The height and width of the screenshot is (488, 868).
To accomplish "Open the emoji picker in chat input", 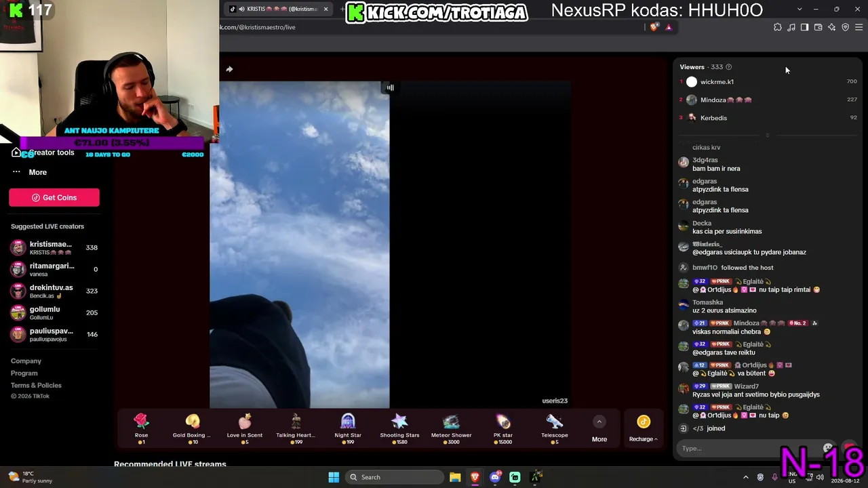I will (828, 448).
